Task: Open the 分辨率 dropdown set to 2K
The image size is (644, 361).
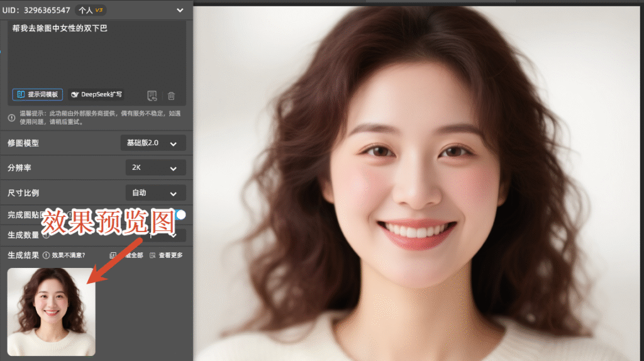Action: pyautogui.click(x=155, y=168)
